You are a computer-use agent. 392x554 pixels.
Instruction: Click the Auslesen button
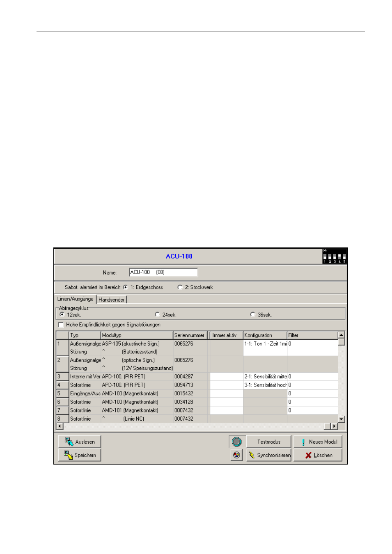click(x=80, y=442)
